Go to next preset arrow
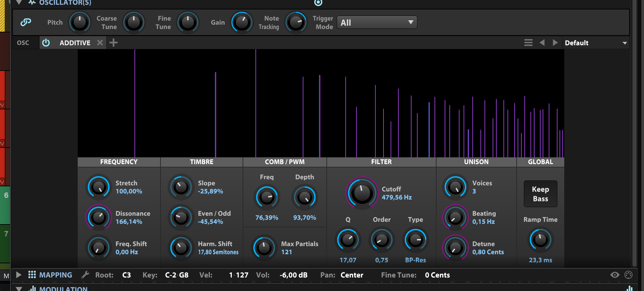The height and width of the screenshot is (291, 644). 555,43
